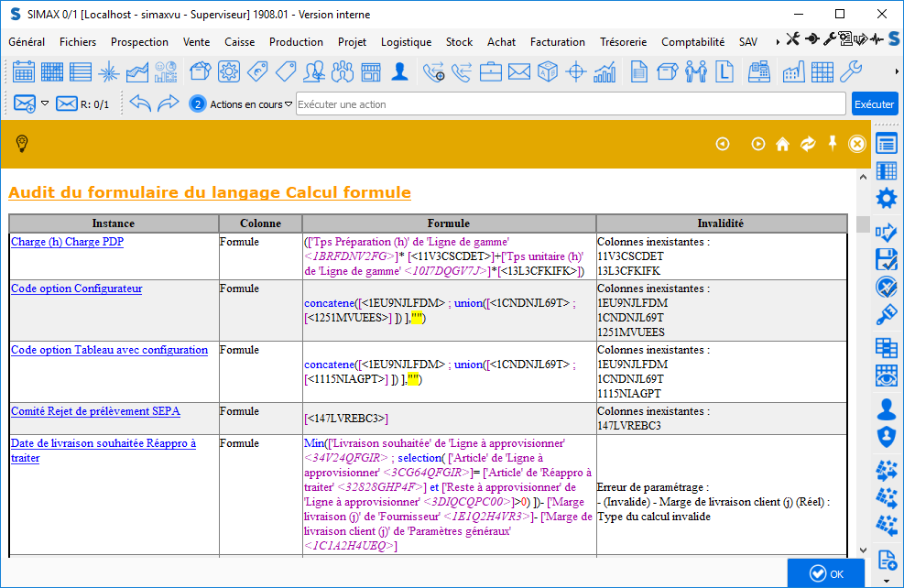The height and width of the screenshot is (588, 904).
Task: Open the Comptabilité menu
Action: point(692,42)
